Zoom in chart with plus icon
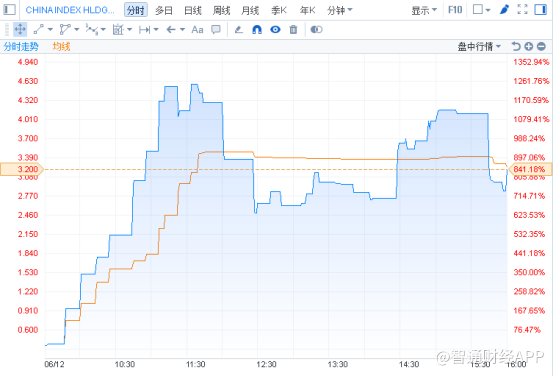The width and height of the screenshot is (554, 376). (x=529, y=46)
